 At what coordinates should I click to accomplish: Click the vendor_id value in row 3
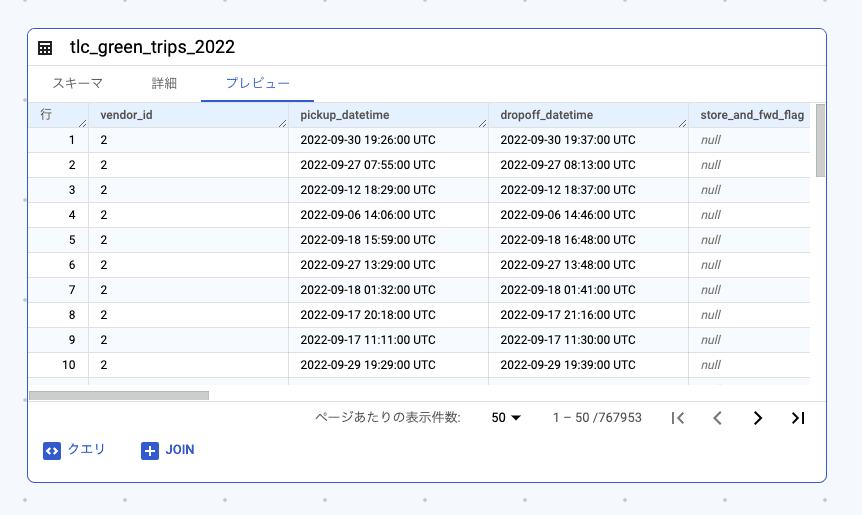click(x=104, y=190)
